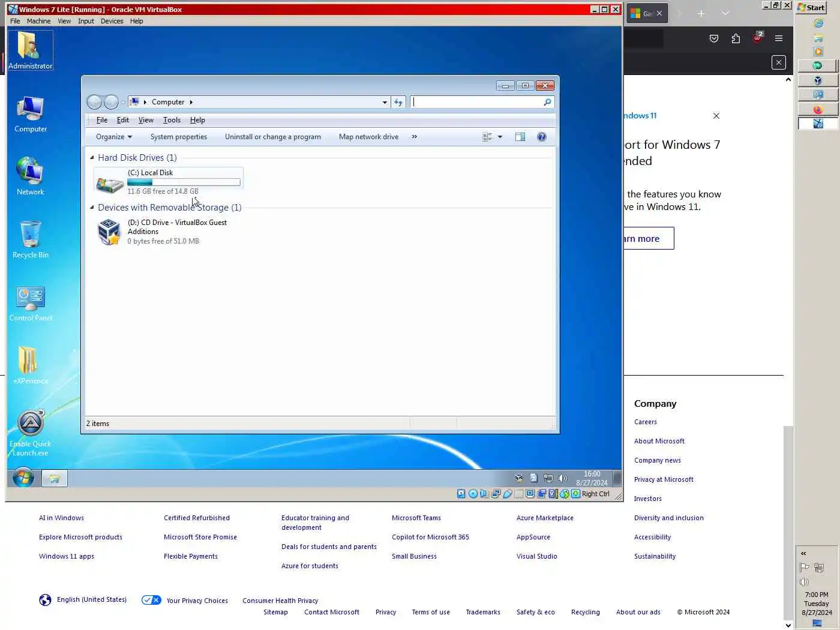Click host Start button
Viewport: 840px width, 630px height.
coord(811,7)
